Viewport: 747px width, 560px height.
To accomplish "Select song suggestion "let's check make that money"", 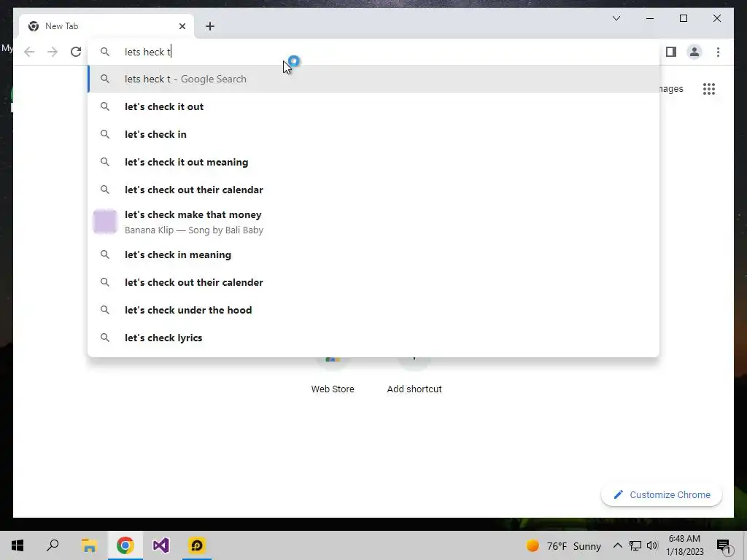I will (373, 222).
